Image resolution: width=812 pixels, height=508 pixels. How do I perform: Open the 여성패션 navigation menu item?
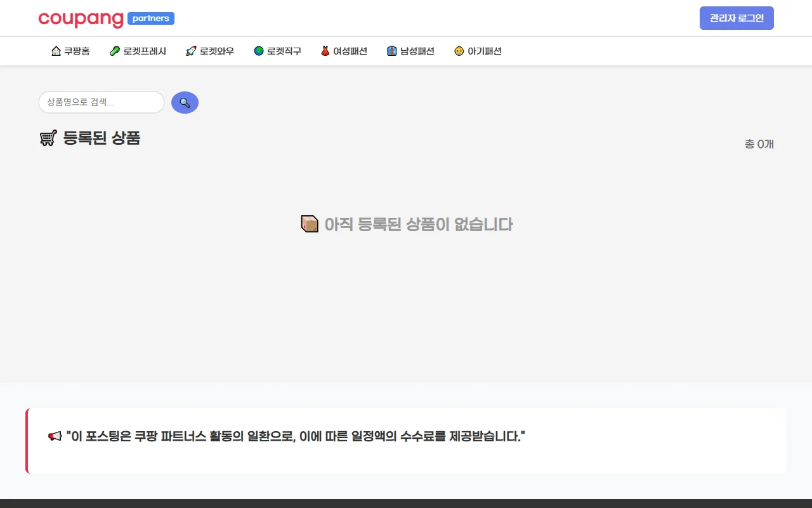344,51
